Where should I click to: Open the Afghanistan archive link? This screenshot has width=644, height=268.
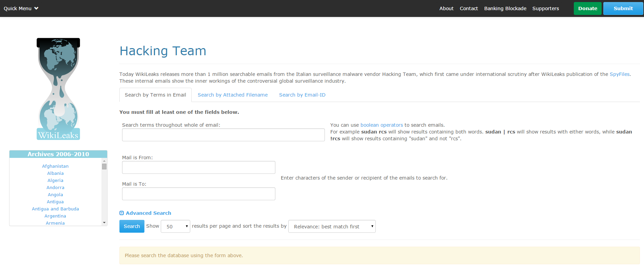click(x=55, y=166)
